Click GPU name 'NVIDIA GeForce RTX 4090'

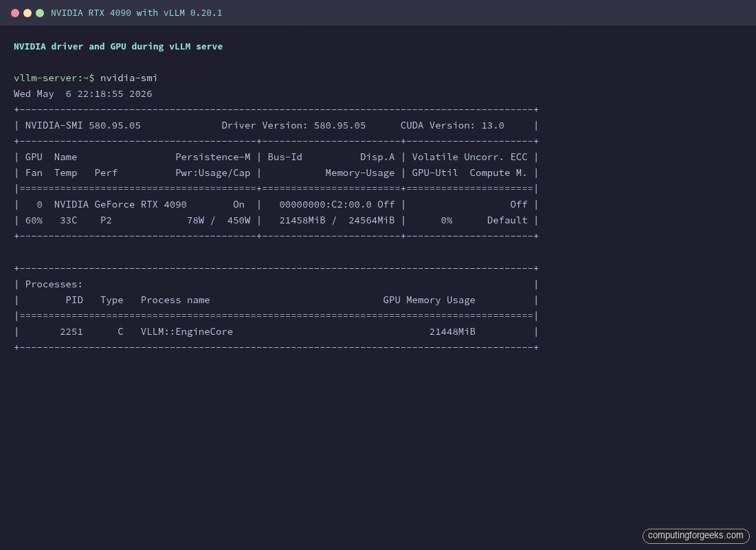click(120, 205)
